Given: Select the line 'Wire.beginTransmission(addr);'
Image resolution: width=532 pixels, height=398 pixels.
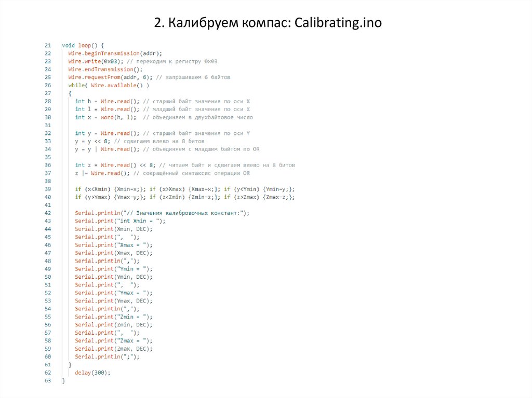Looking at the screenshot, I should pos(115,53).
